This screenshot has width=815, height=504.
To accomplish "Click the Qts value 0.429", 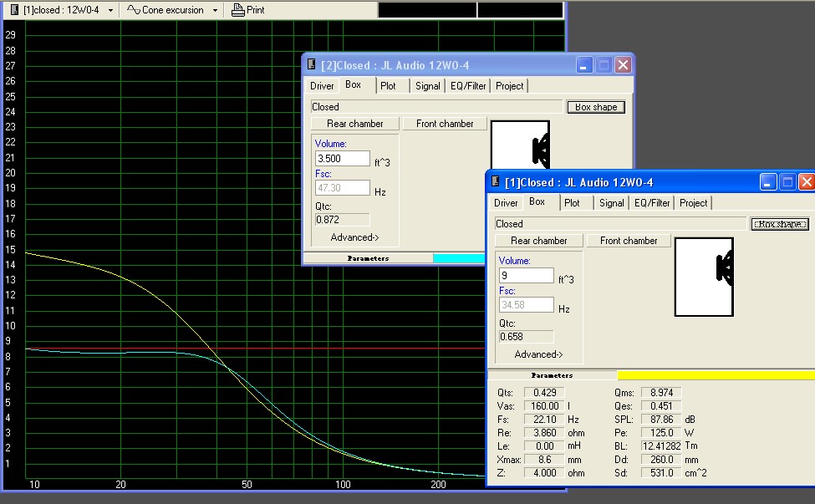I will (544, 393).
